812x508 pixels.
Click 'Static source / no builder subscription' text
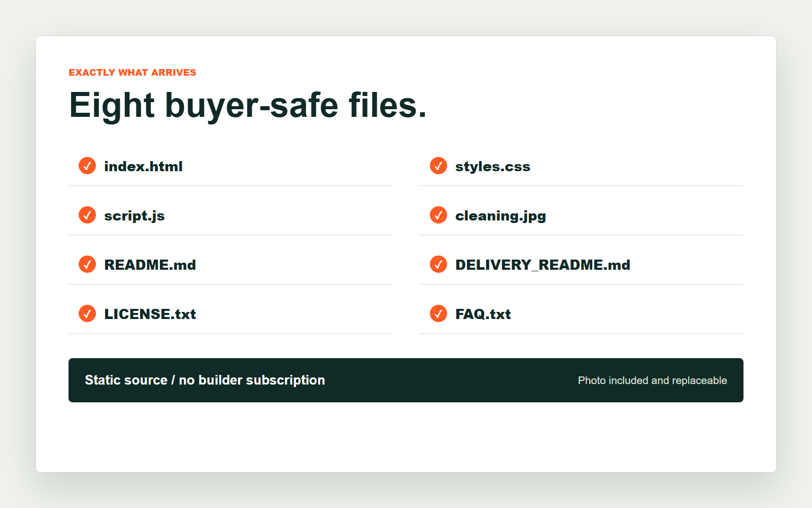coord(205,380)
